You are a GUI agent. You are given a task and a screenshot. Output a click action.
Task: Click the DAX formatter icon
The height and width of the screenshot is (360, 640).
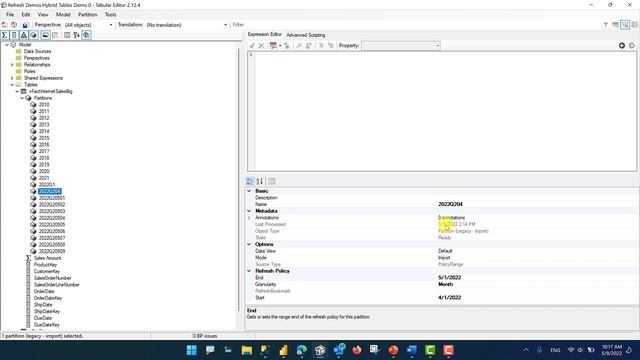tap(273, 46)
